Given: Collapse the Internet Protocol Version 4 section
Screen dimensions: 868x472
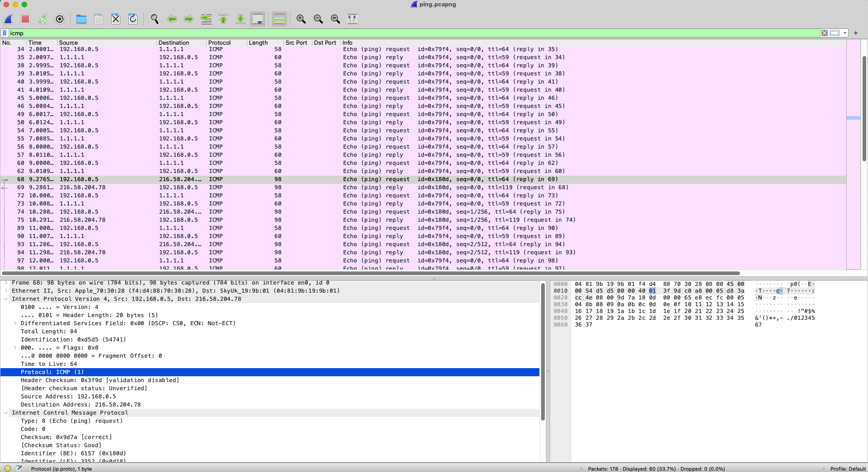Looking at the screenshot, I should click(x=6, y=299).
